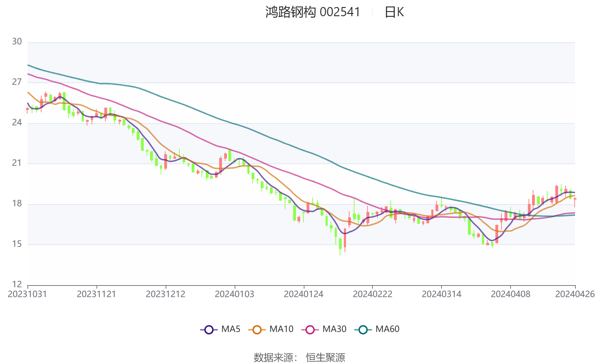Click the 20240222 x-axis date label
This screenshot has width=599, height=364.
[x=372, y=294]
